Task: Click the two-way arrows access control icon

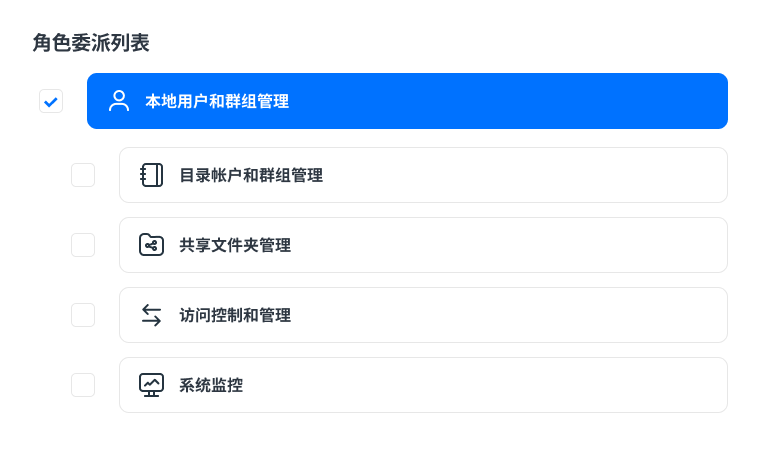Action: pos(151,315)
